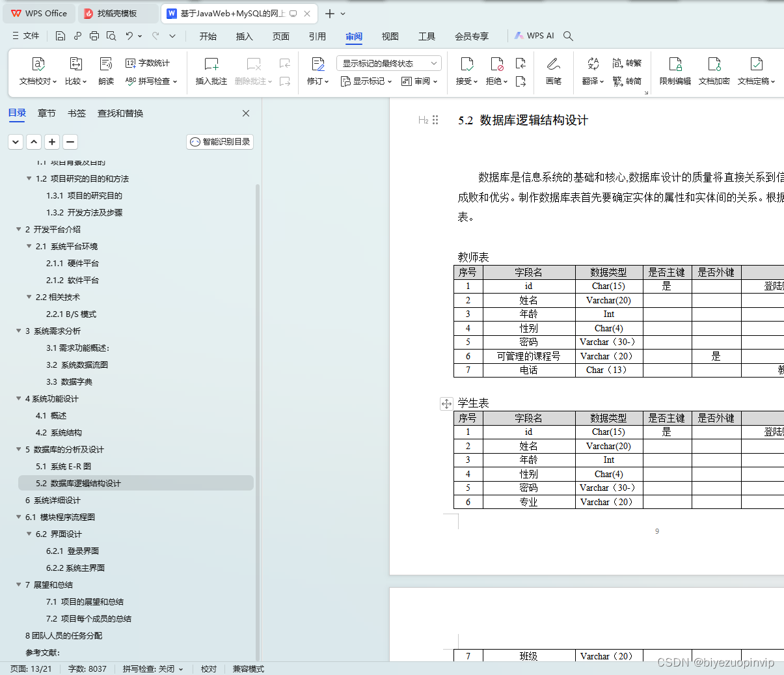Image resolution: width=784 pixels, height=675 pixels.
Task: Switch to the 视图 ribbon tab
Action: point(390,36)
